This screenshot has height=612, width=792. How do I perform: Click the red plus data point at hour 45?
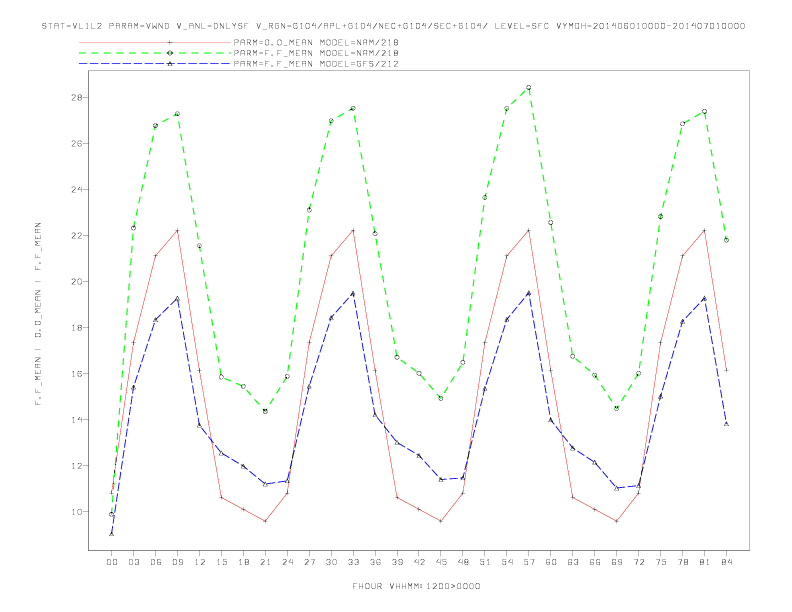[441, 521]
